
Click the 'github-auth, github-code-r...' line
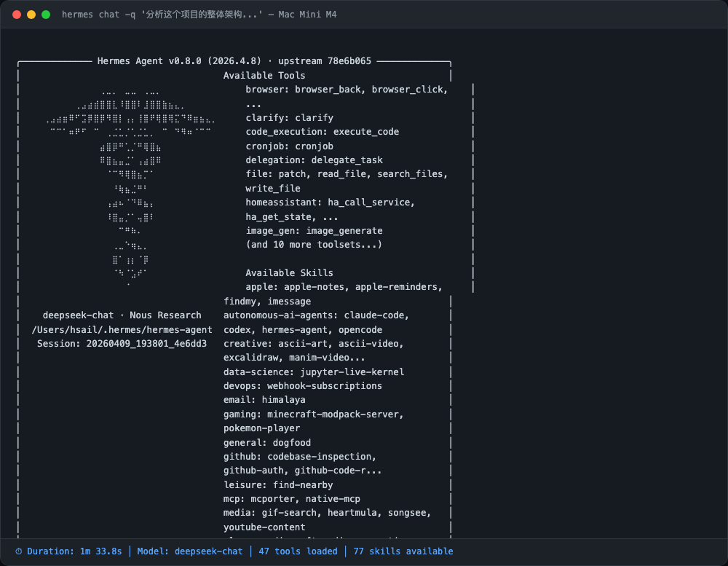pos(302,471)
